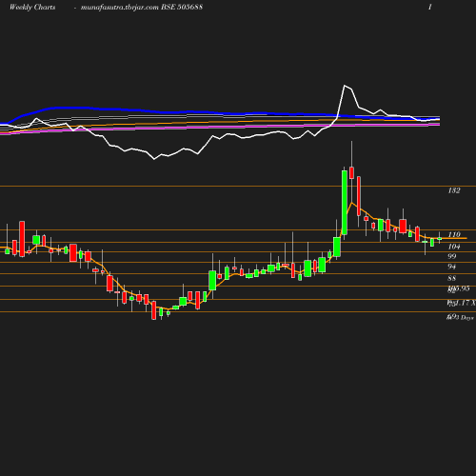Click the "132" price level label
The width and height of the screenshot is (476, 476).
[x=454, y=190]
